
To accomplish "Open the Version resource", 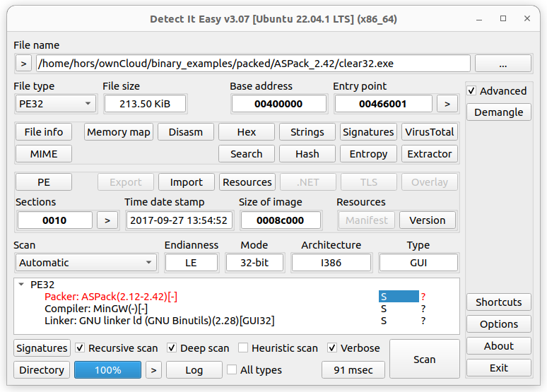I will pyautogui.click(x=428, y=220).
